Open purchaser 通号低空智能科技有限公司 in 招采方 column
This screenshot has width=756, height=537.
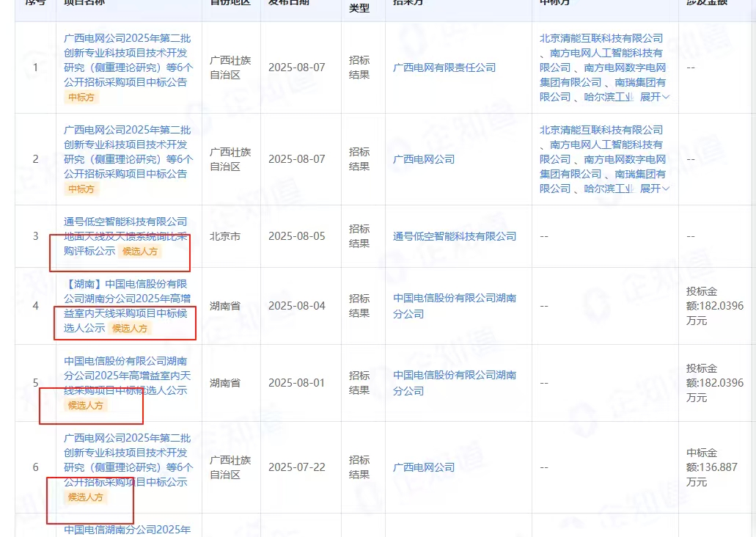(455, 236)
